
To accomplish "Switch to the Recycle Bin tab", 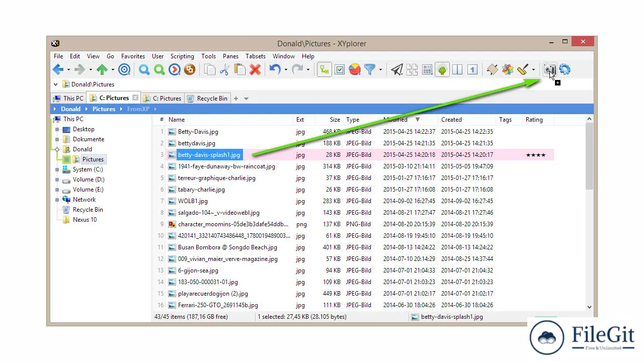I will 207,99.
